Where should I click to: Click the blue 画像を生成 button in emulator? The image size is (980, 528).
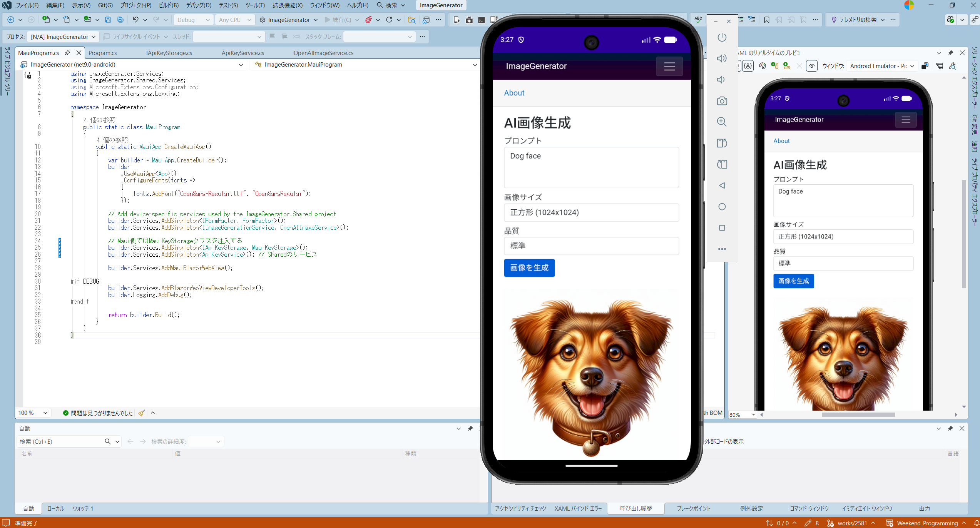point(529,268)
